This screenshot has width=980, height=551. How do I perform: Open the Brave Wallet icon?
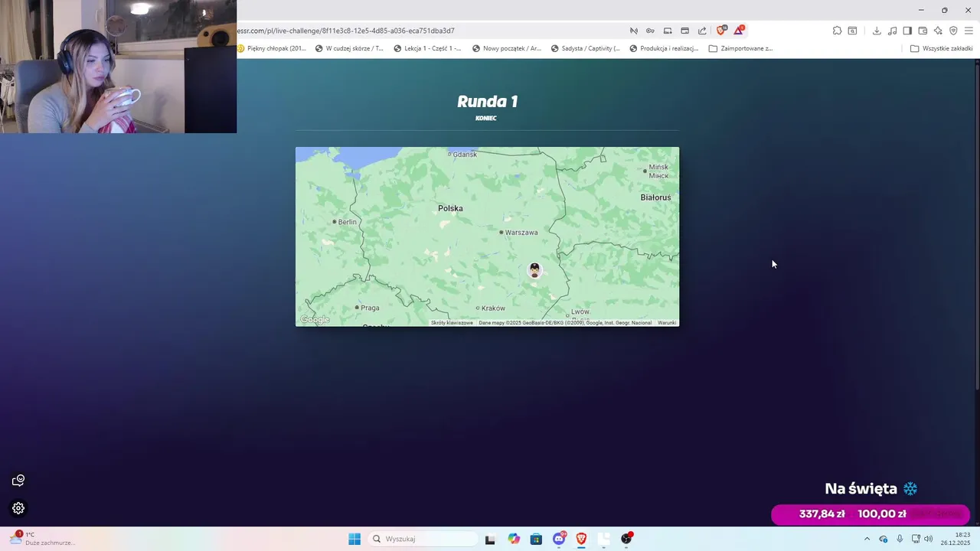click(x=923, y=31)
